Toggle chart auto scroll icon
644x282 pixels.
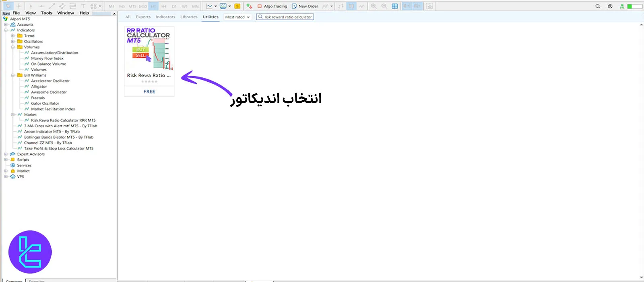[x=407, y=6]
